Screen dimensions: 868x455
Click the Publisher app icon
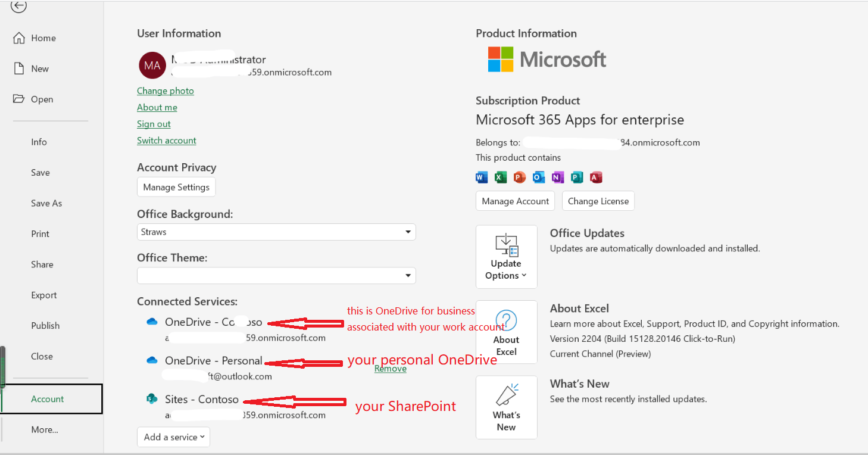577,177
